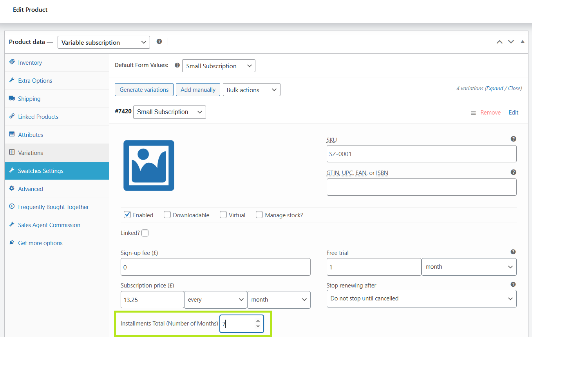Image resolution: width=588 pixels, height=382 pixels.
Task: Open the Stop renewing after dropdown
Action: point(421,298)
